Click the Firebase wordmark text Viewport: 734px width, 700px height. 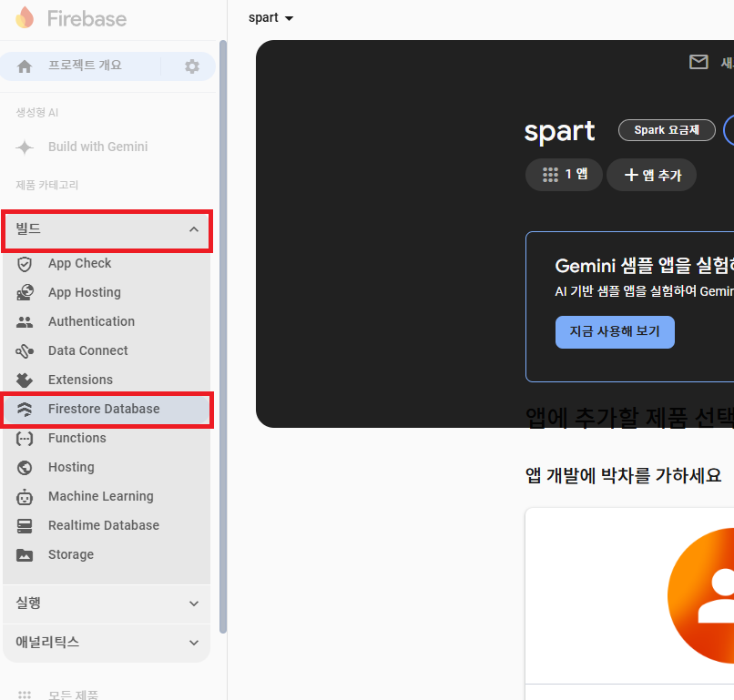point(87,19)
